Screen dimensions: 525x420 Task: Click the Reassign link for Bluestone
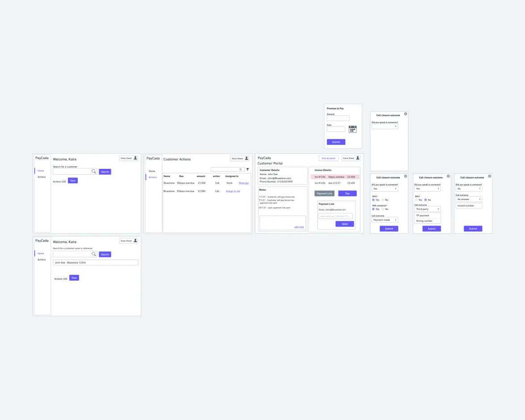[x=244, y=183]
